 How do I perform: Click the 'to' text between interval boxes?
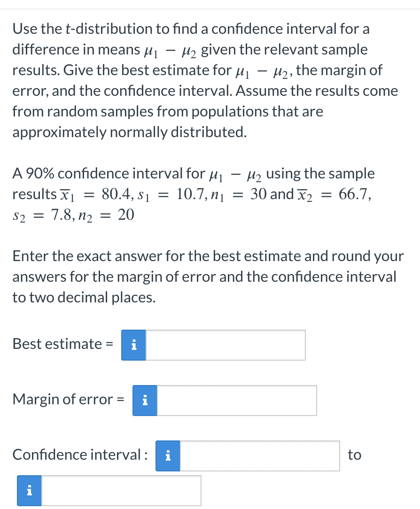(x=356, y=455)
